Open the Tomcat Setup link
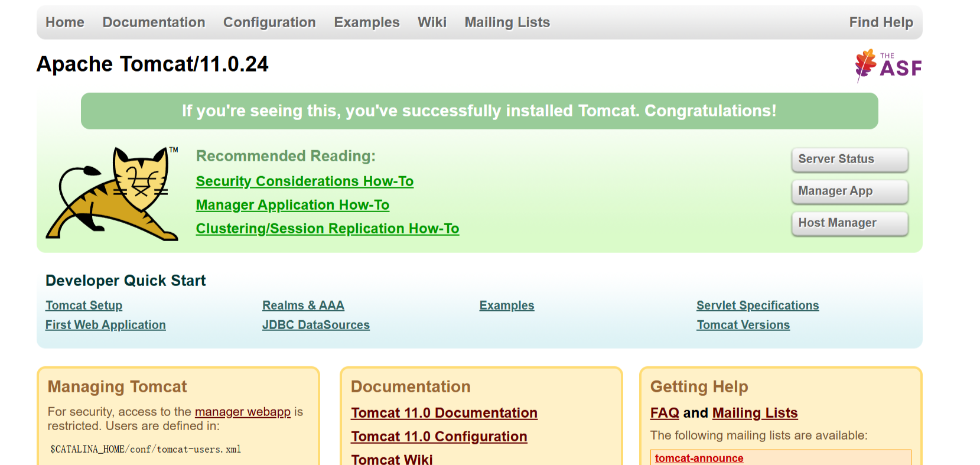This screenshot has height=465, width=980. pyautogui.click(x=84, y=305)
